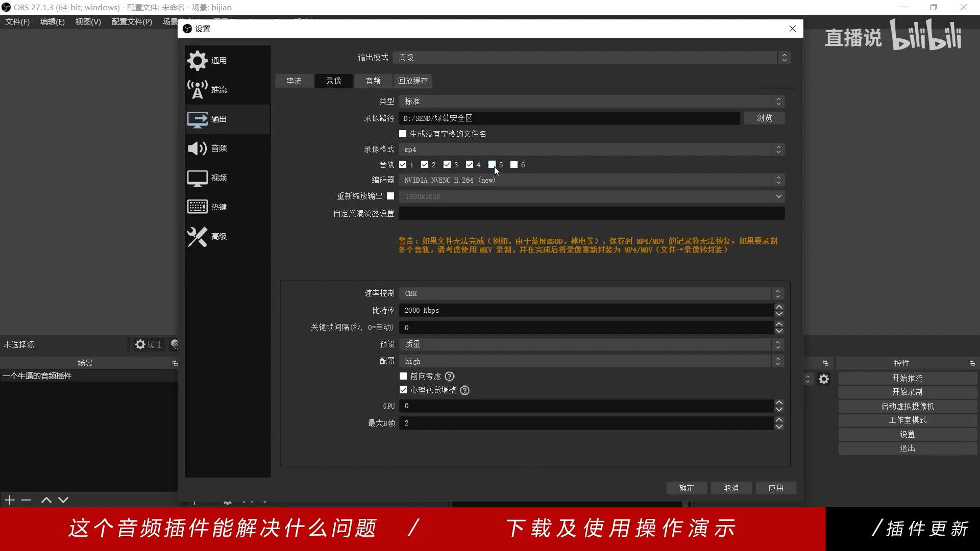Open Stream settings antenna icon
The image size is (980, 551).
(x=197, y=90)
